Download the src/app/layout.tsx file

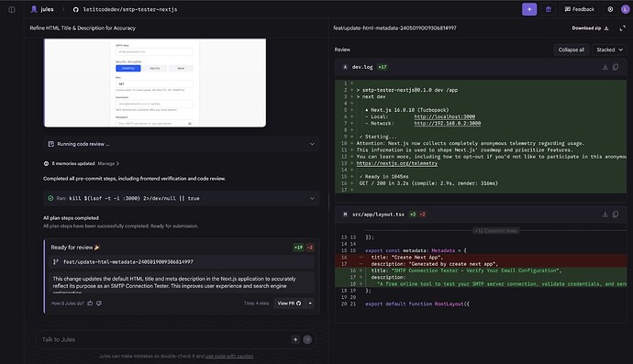click(x=605, y=215)
